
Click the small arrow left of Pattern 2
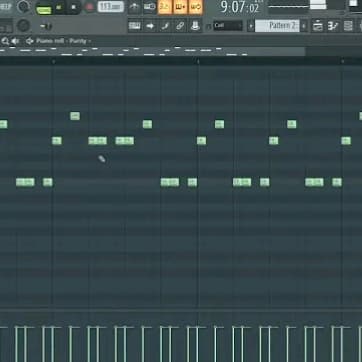tap(251, 26)
